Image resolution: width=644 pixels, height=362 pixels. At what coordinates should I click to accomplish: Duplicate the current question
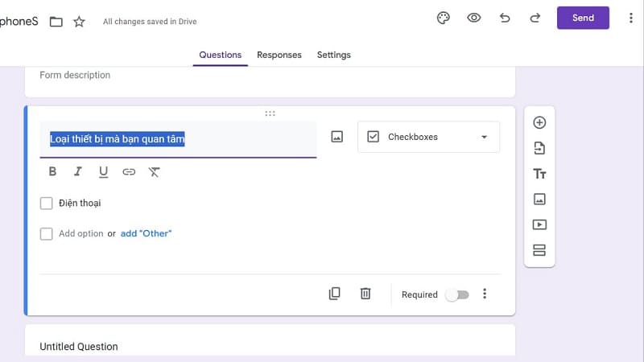pos(335,294)
